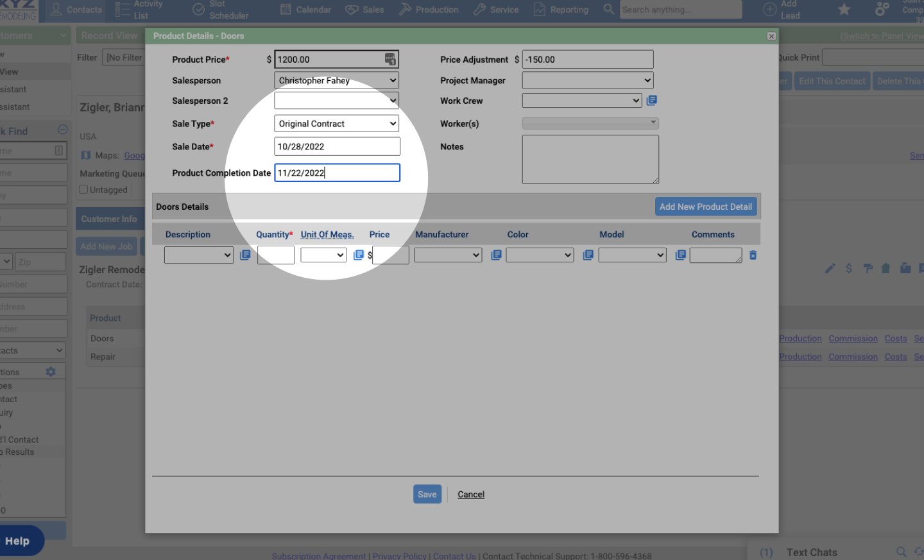The height and width of the screenshot is (560, 924).
Task: Click the Commission link in Doors row
Action: pos(853,339)
